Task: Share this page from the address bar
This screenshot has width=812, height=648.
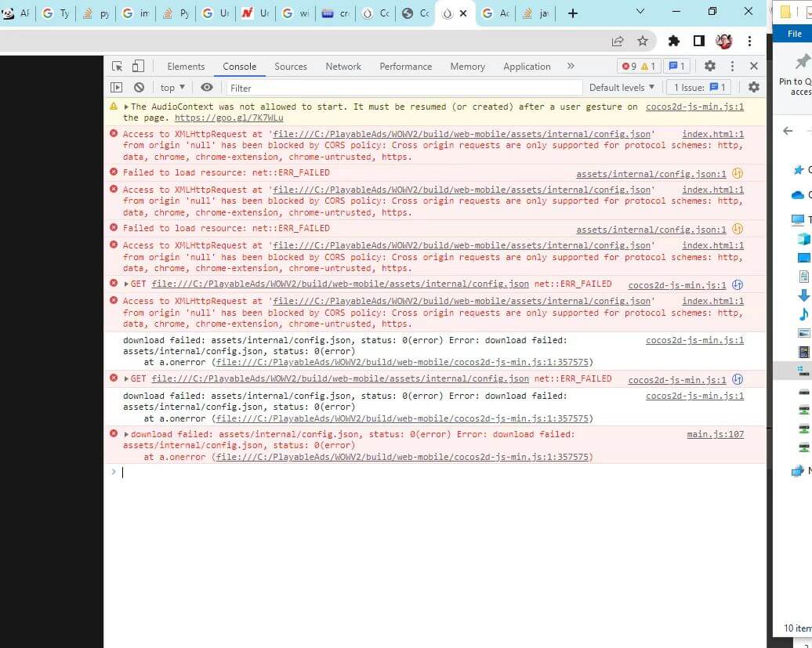Action: [x=618, y=41]
